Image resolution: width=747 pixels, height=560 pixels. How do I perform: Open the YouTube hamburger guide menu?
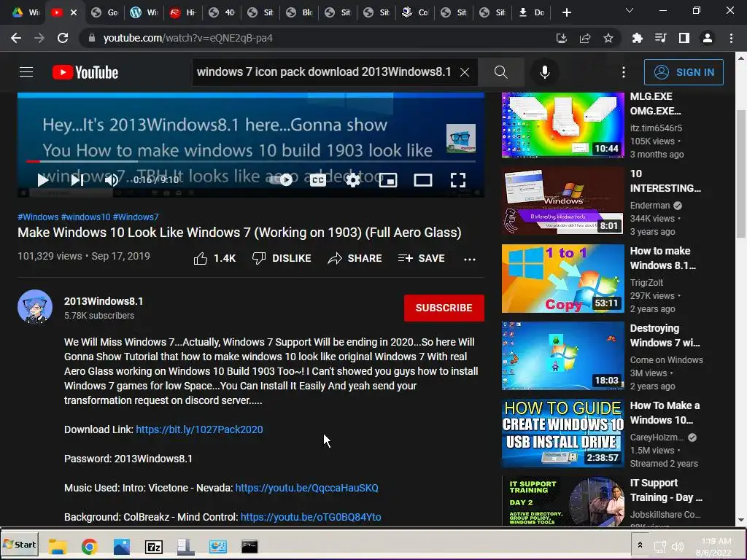[26, 72]
